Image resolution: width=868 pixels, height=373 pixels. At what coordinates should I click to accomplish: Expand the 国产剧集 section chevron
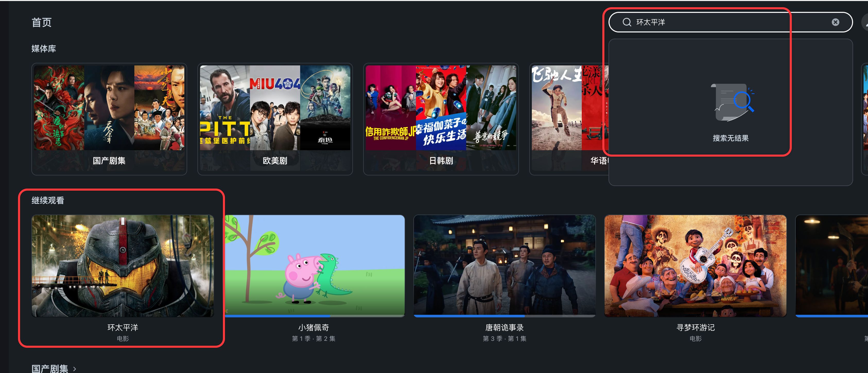pos(75,369)
